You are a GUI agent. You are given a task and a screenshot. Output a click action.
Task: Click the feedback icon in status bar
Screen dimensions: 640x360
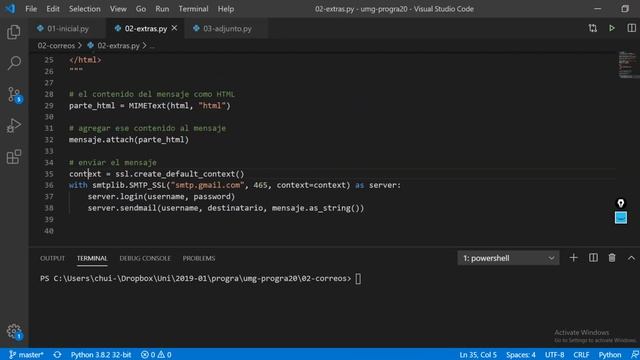[634, 355]
